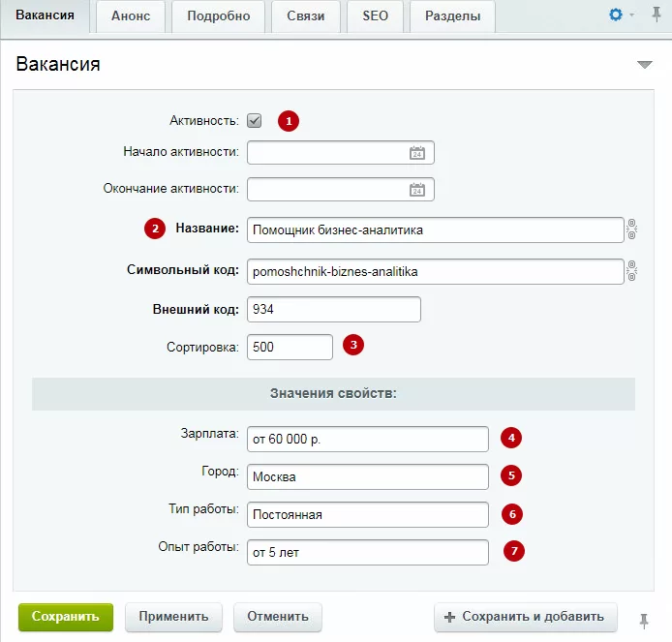The image size is (672, 642).
Task: Select the Разделы tab
Action: tap(452, 16)
